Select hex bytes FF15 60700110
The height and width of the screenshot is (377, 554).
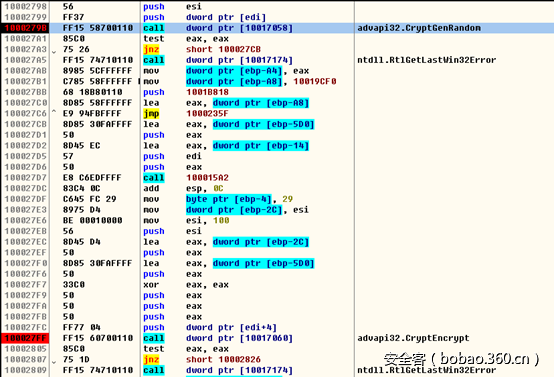(98, 338)
